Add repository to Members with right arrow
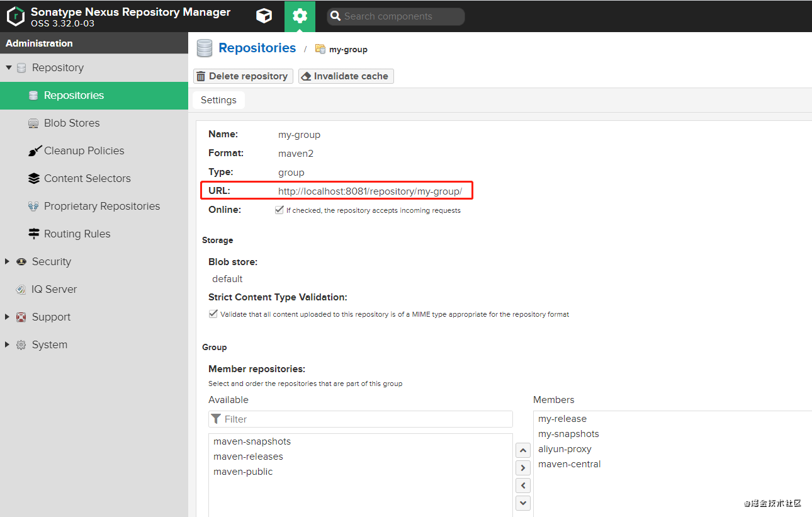 click(523, 468)
